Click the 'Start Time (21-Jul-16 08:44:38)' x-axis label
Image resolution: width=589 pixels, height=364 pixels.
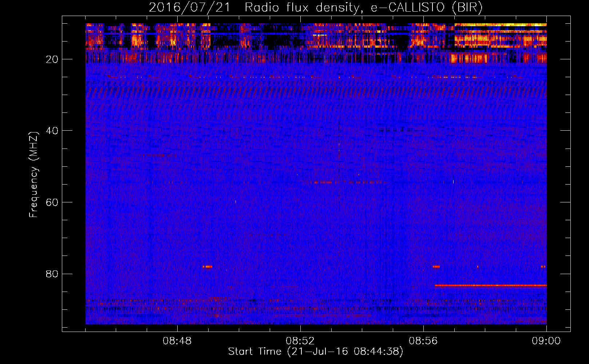coord(316,352)
